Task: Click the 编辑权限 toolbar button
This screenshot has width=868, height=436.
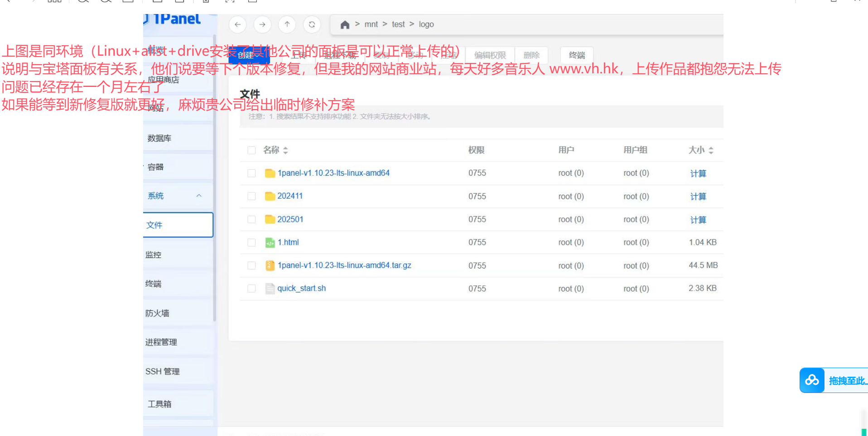Action: point(490,55)
